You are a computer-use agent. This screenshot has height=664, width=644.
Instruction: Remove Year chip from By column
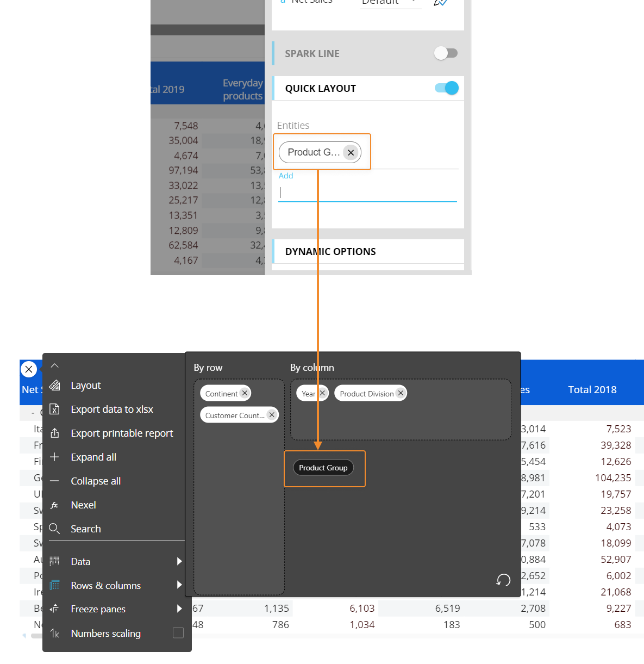[x=322, y=393]
